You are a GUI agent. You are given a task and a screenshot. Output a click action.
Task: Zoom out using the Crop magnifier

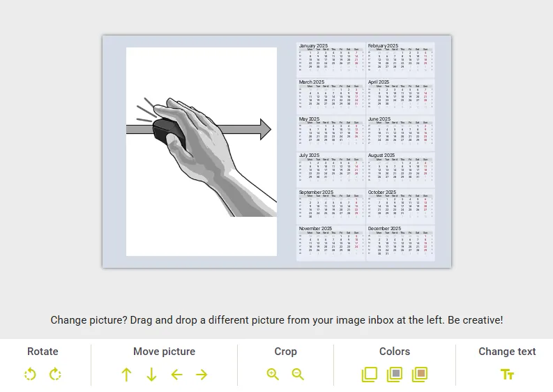pyautogui.click(x=298, y=374)
